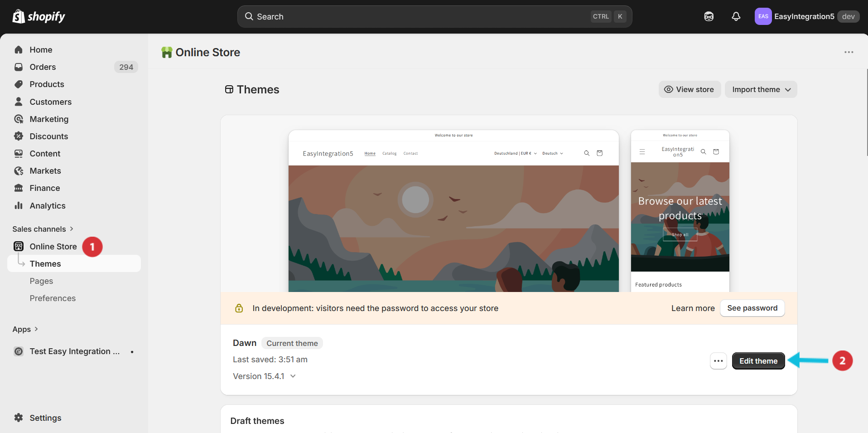This screenshot has width=868, height=433.
Task: Click the desktop theme preview thumbnail
Action: [x=453, y=211]
